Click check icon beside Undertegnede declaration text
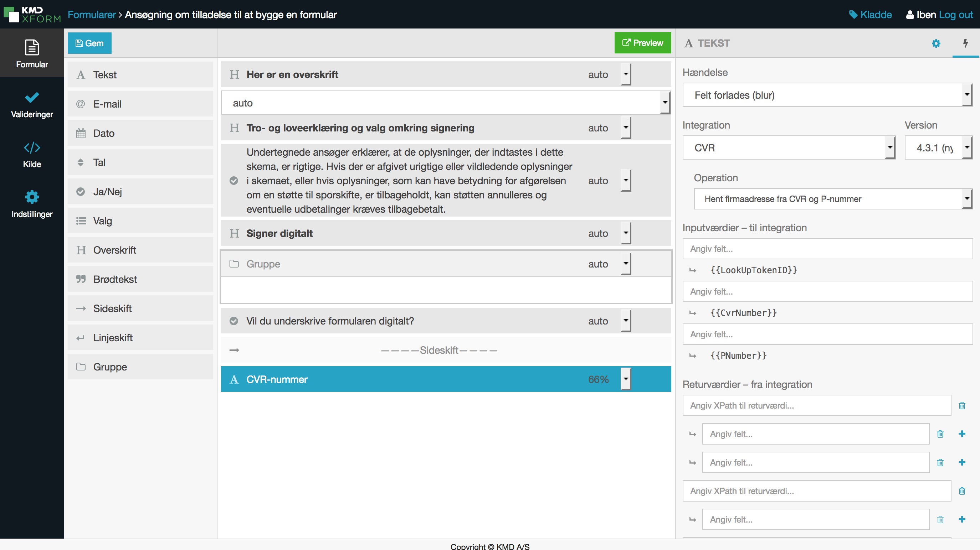The width and height of the screenshot is (980, 550). pyautogui.click(x=234, y=181)
